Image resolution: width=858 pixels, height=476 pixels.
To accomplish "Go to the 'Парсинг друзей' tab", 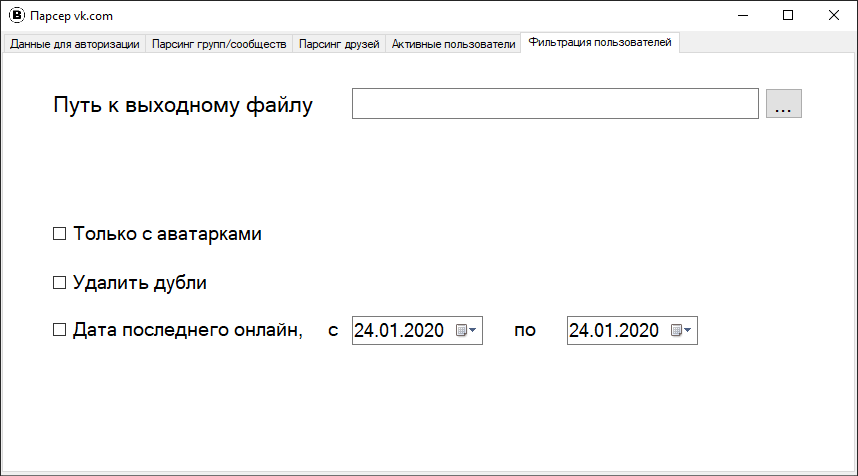I will coord(339,44).
